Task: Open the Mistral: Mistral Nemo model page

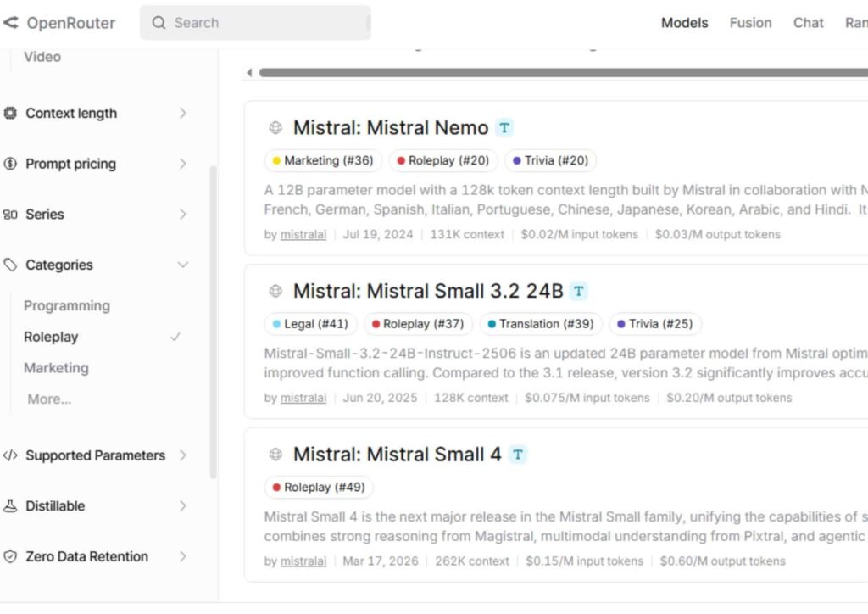Action: click(x=390, y=128)
